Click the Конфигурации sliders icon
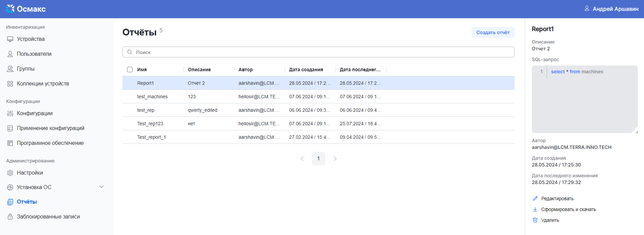Image resolution: width=644 pixels, height=235 pixels. 10,113
